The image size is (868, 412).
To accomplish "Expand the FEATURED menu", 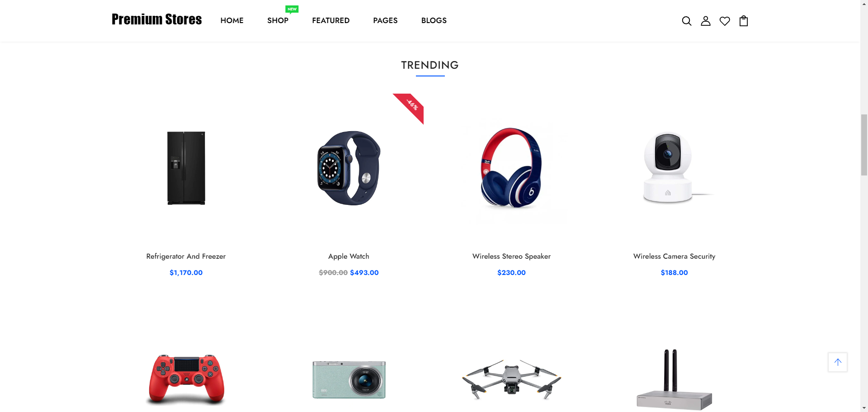I will pyautogui.click(x=330, y=20).
